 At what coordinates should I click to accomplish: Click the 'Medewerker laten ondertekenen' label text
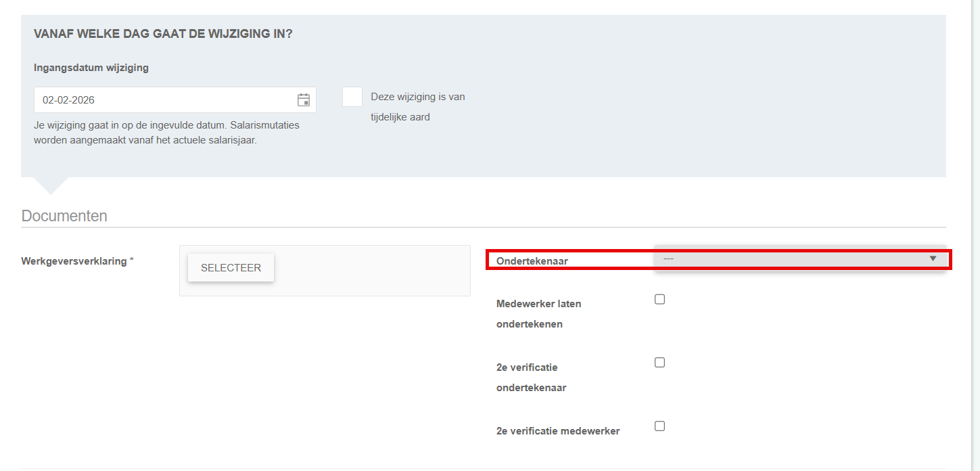coord(538,314)
